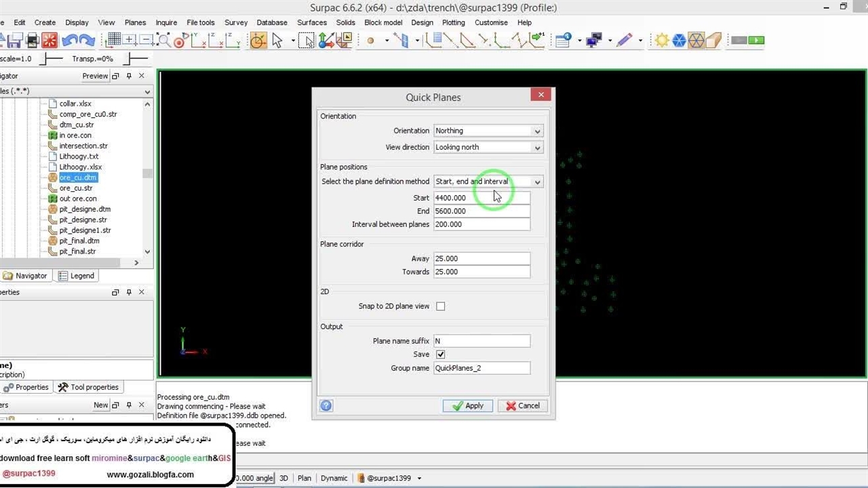Viewport: 868px width, 488px height.
Task: Open the Solids menu
Action: pyautogui.click(x=345, y=22)
